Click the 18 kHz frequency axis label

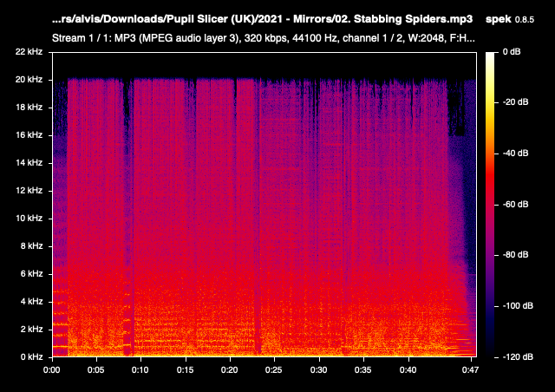click(x=29, y=108)
